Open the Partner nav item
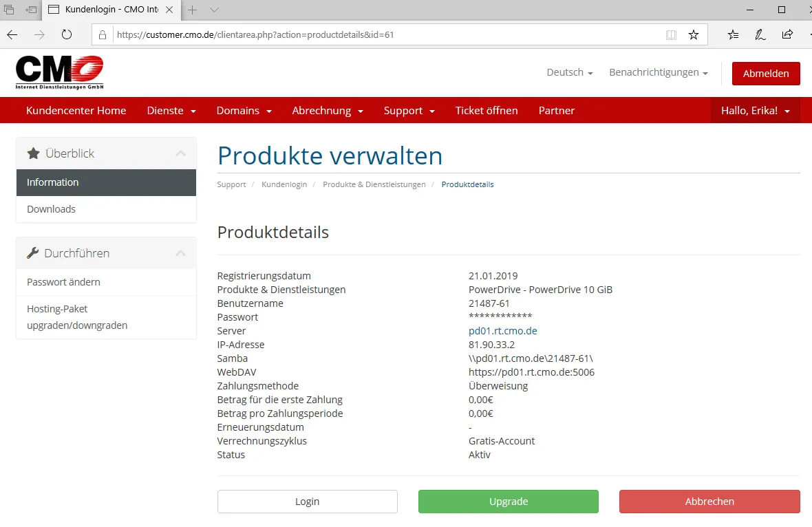The width and height of the screenshot is (812, 527). [x=557, y=110]
